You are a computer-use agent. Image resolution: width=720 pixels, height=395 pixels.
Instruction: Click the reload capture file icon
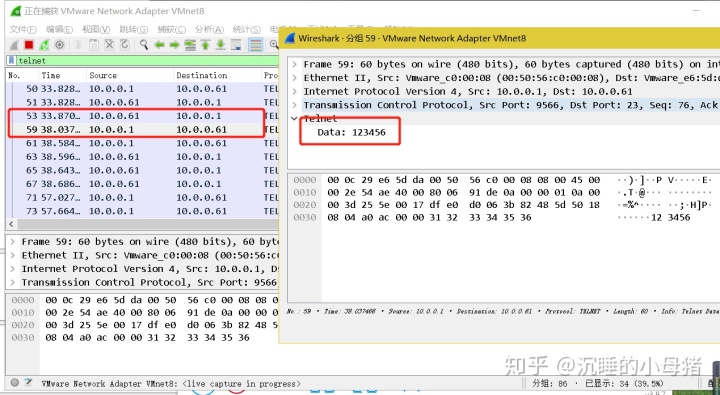(124, 45)
